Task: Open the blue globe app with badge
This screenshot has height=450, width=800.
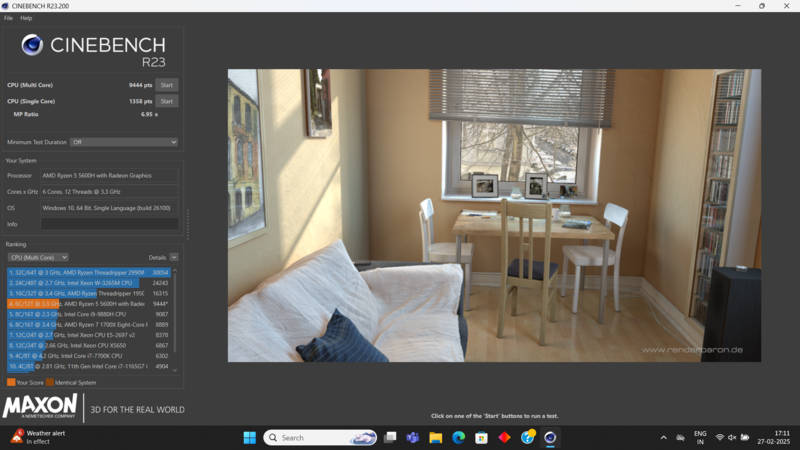Action: tap(528, 437)
